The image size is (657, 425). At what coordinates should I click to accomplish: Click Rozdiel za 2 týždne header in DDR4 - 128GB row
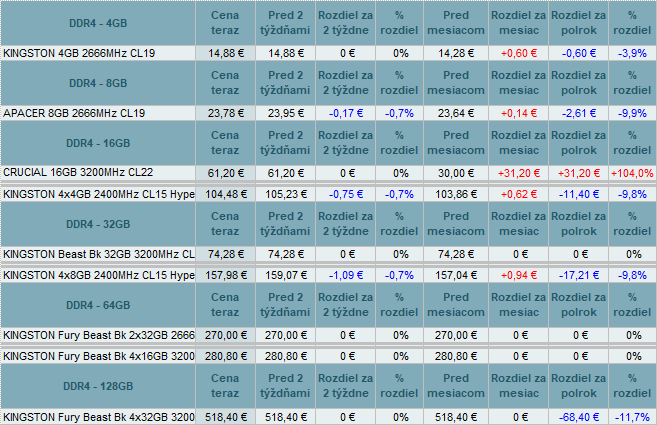346,386
